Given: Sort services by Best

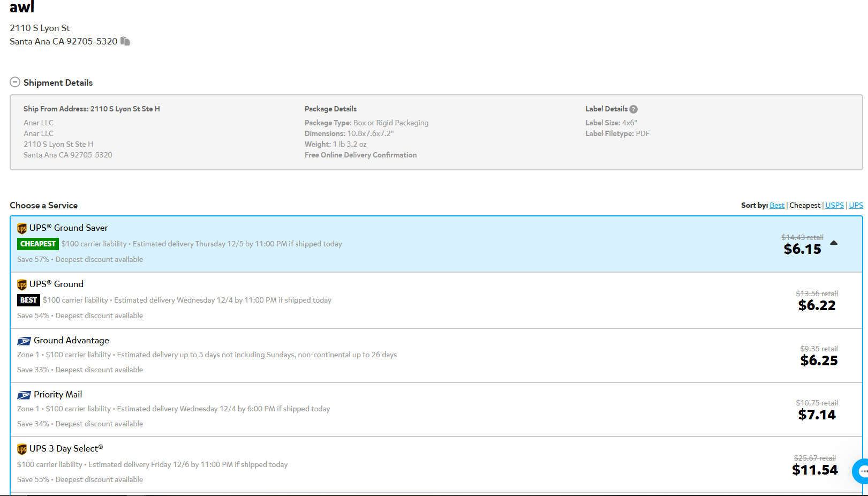Looking at the screenshot, I should point(777,206).
